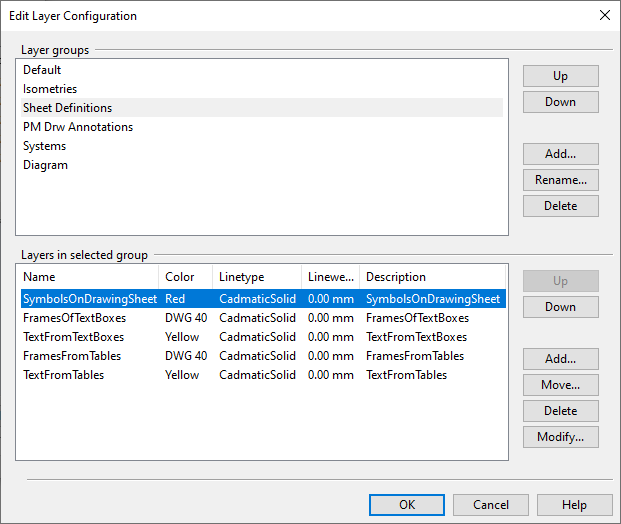Select the Default layer group
The height and width of the screenshot is (524, 621).
[42, 70]
